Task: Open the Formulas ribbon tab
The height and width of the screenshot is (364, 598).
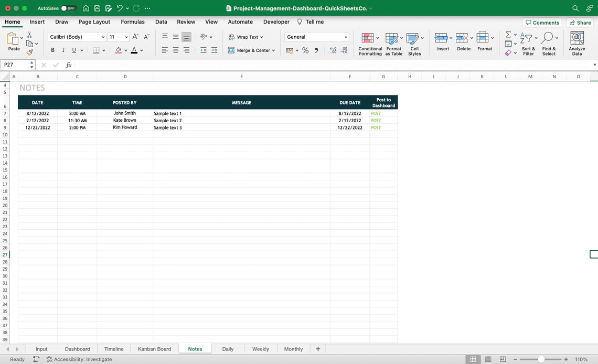Action: click(x=132, y=22)
